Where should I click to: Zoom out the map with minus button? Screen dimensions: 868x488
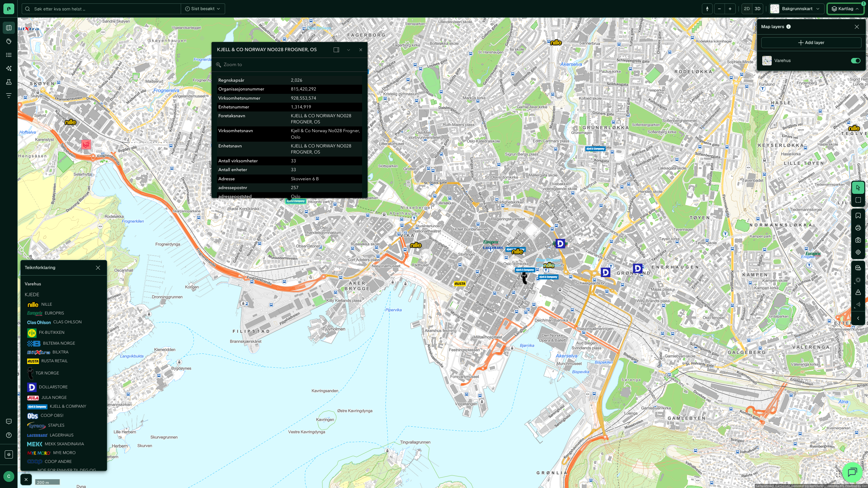[719, 9]
